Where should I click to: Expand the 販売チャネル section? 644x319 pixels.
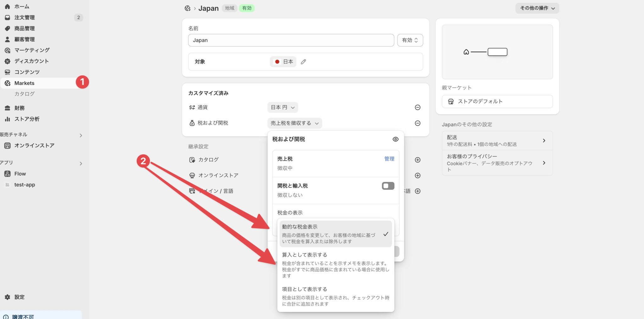pos(80,135)
